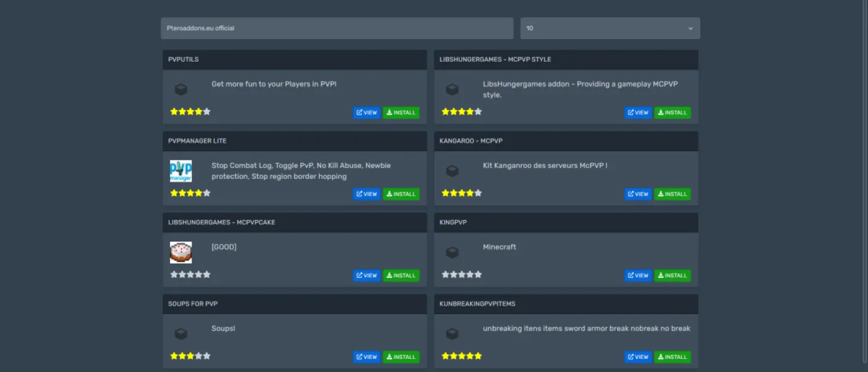868x372 pixels.
Task: Click the five-star rating of KUNBREAKINGPVPITEMS
Action: [462, 356]
